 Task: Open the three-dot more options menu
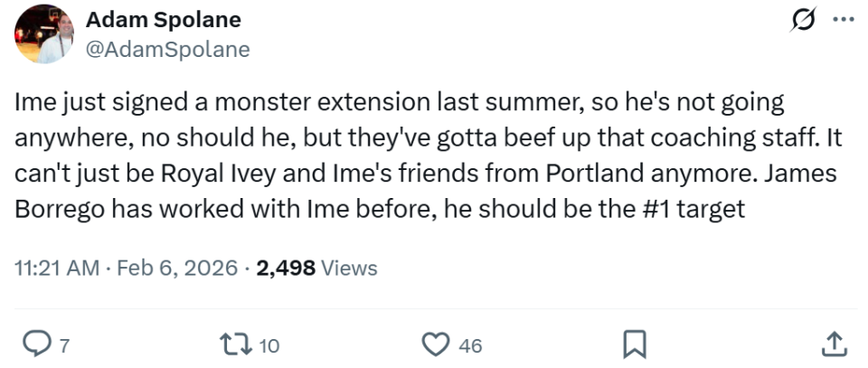[x=841, y=20]
